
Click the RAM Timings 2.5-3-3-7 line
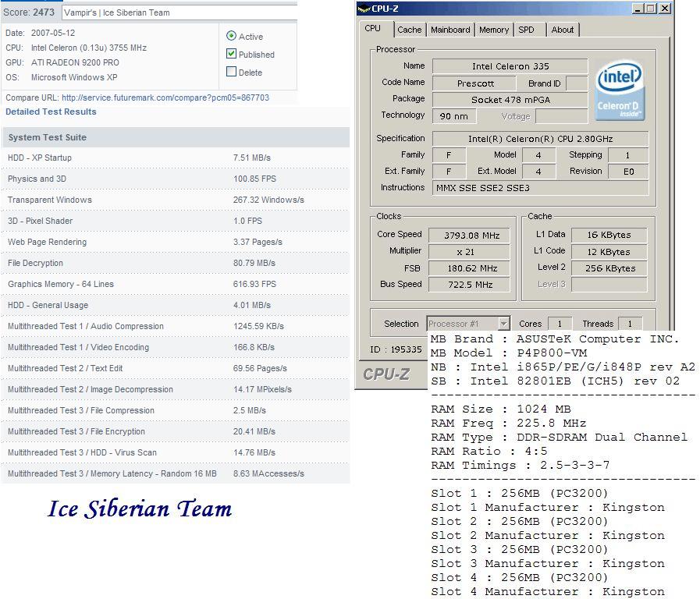(x=520, y=465)
